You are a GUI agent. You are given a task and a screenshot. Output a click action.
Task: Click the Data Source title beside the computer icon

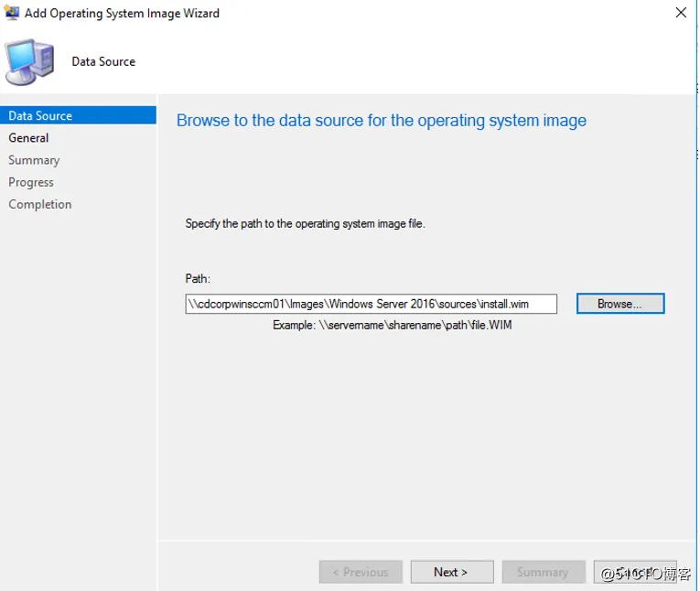point(103,61)
